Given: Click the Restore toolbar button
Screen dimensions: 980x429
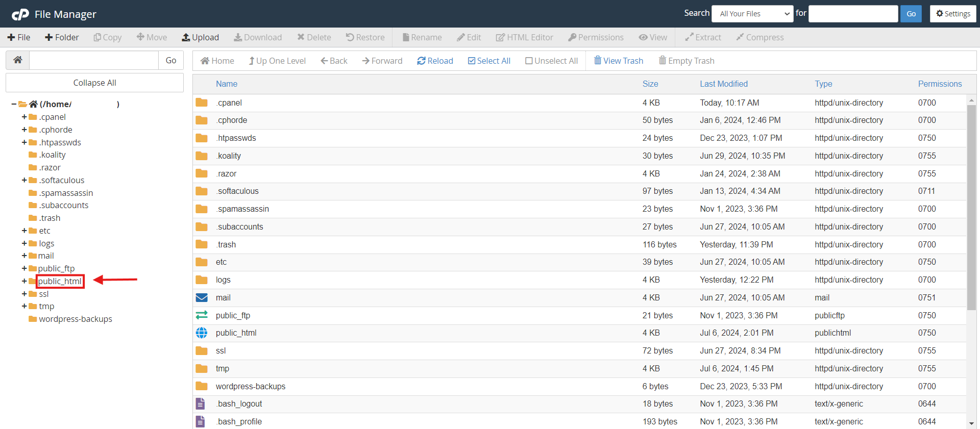Looking at the screenshot, I should click(x=365, y=37).
